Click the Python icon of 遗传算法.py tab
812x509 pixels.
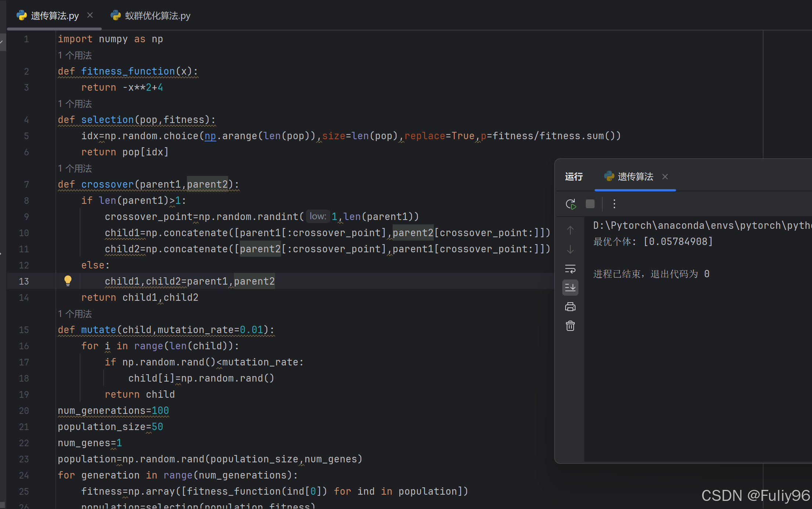(x=22, y=15)
